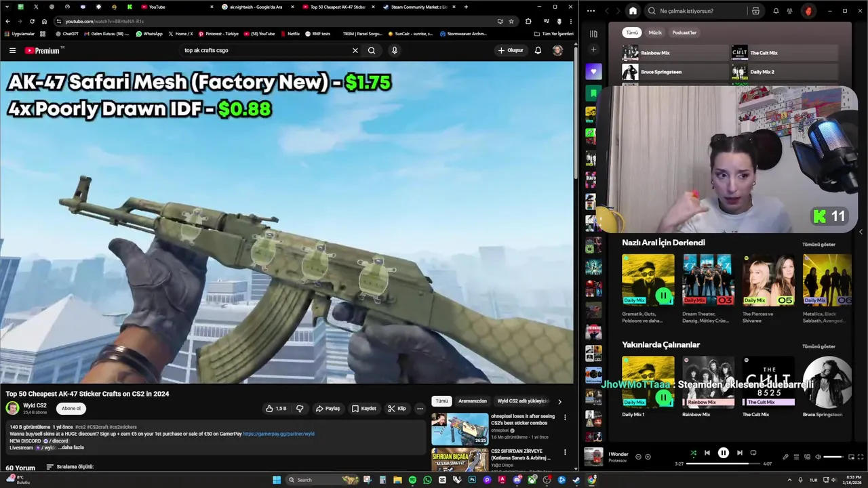Open options for ohnepixel suggested video
Screen dimensions: 868x488
[565, 418]
